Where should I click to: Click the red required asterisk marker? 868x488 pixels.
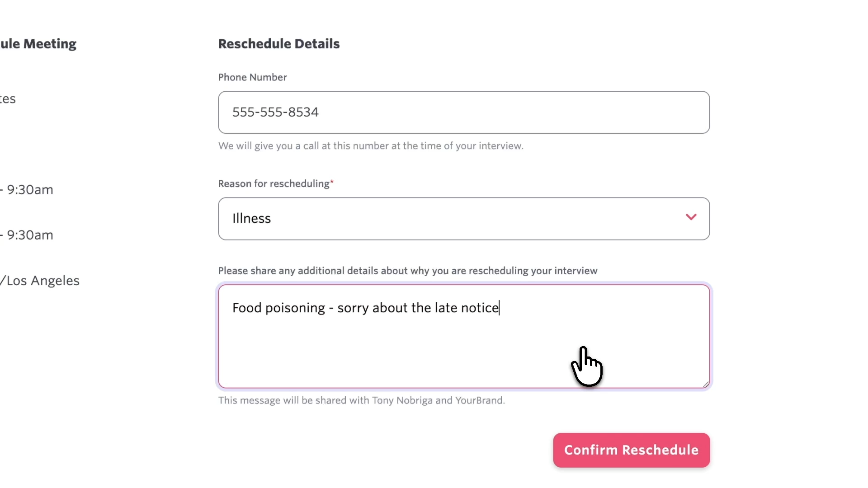[332, 182]
